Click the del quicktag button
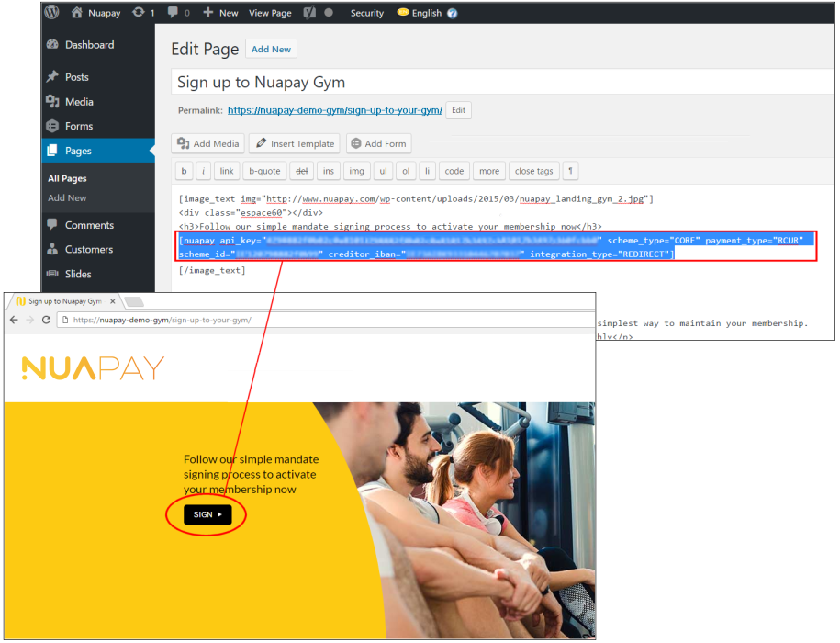Image resolution: width=840 pixels, height=643 pixels. [x=302, y=171]
